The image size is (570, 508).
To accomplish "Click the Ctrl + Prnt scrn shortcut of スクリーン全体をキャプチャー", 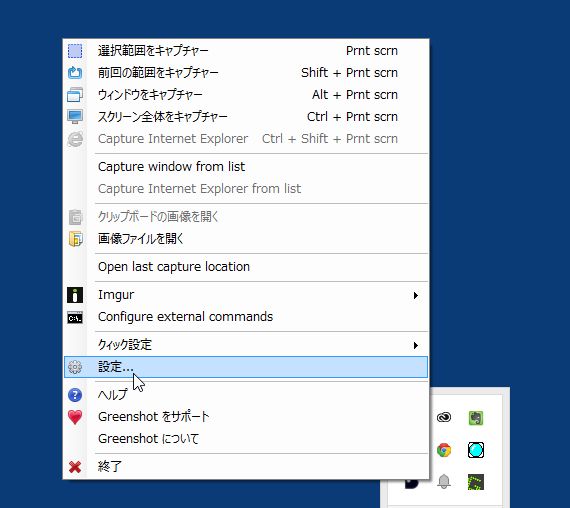I will (352, 117).
